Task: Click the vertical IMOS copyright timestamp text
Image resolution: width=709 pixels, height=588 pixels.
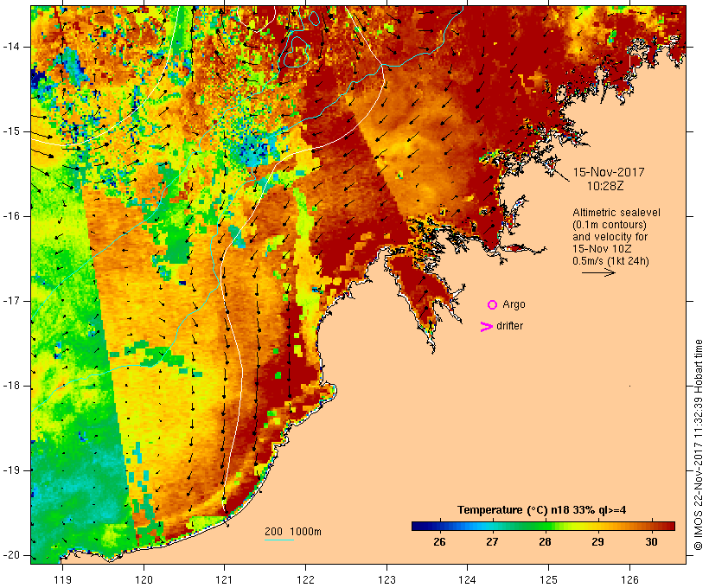Action: coord(698,445)
